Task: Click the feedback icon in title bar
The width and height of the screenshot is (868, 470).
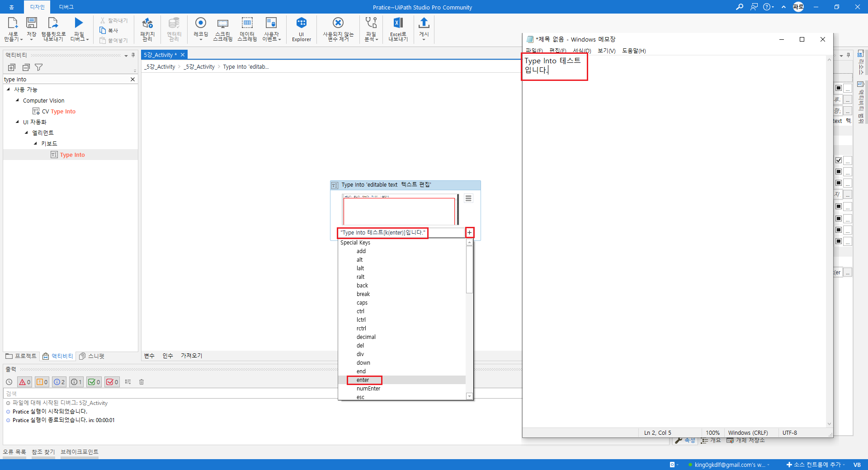Action: (754, 7)
